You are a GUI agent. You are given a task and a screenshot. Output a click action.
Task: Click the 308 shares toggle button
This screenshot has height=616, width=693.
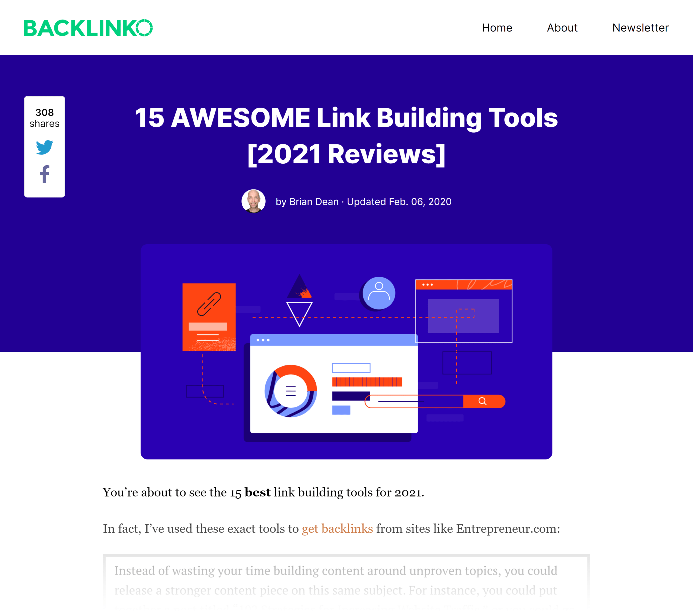coord(45,117)
